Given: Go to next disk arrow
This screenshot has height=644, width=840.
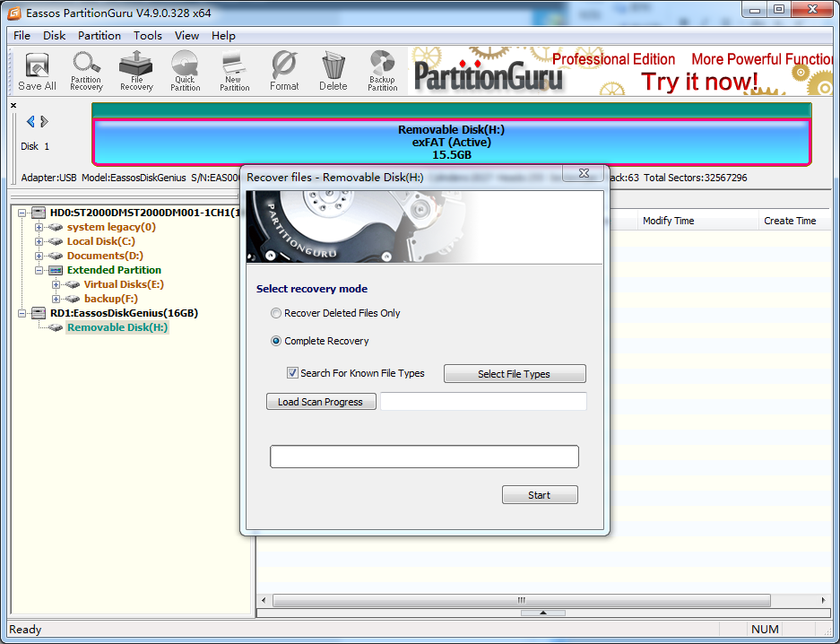Looking at the screenshot, I should tap(45, 122).
